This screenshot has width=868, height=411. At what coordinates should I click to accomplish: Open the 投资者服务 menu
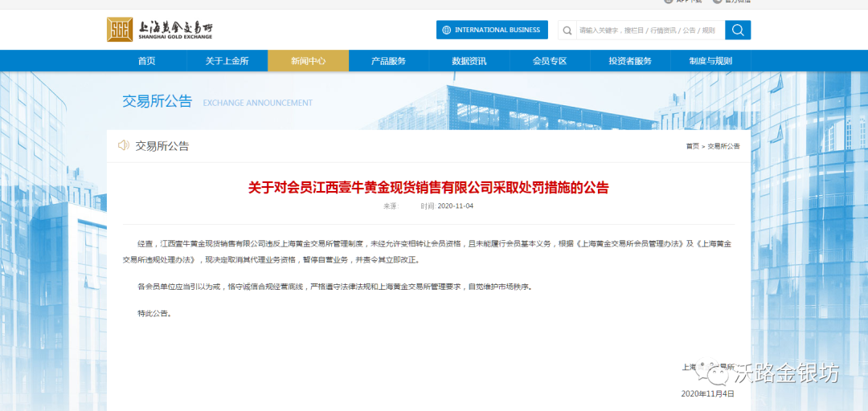[x=631, y=61]
